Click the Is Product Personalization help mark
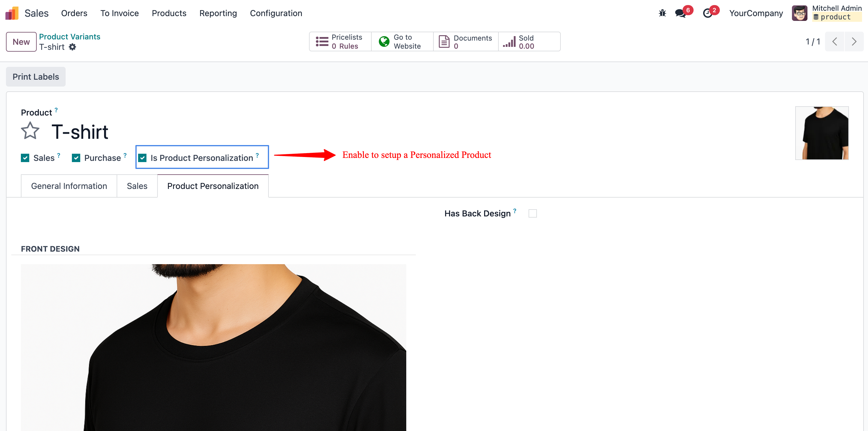The height and width of the screenshot is (431, 868). coord(257,155)
